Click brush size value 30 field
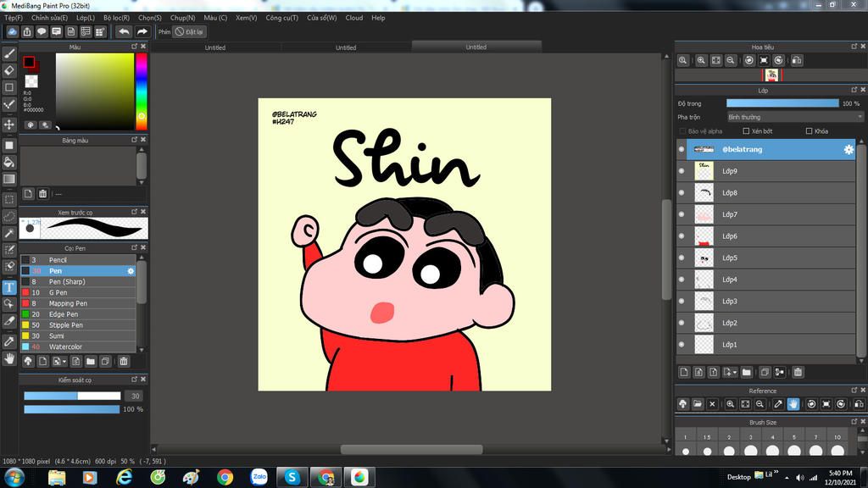This screenshot has height=488, width=868. [135, 396]
